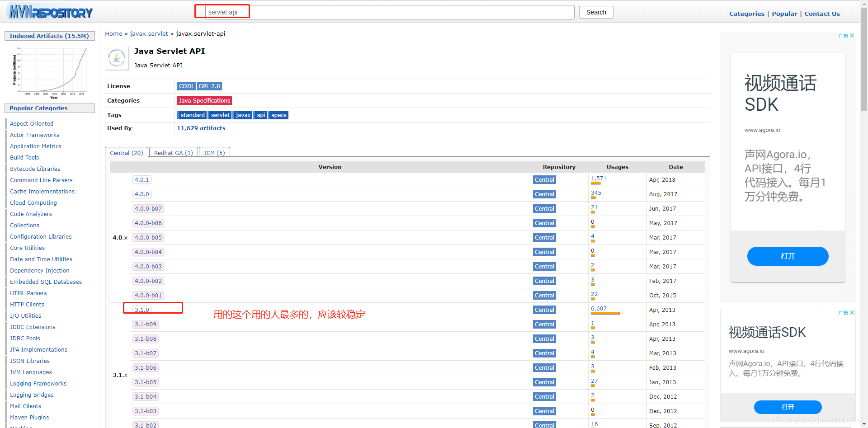Switch to Redhat GA (1) tab
The height and width of the screenshot is (428, 868).
174,153
